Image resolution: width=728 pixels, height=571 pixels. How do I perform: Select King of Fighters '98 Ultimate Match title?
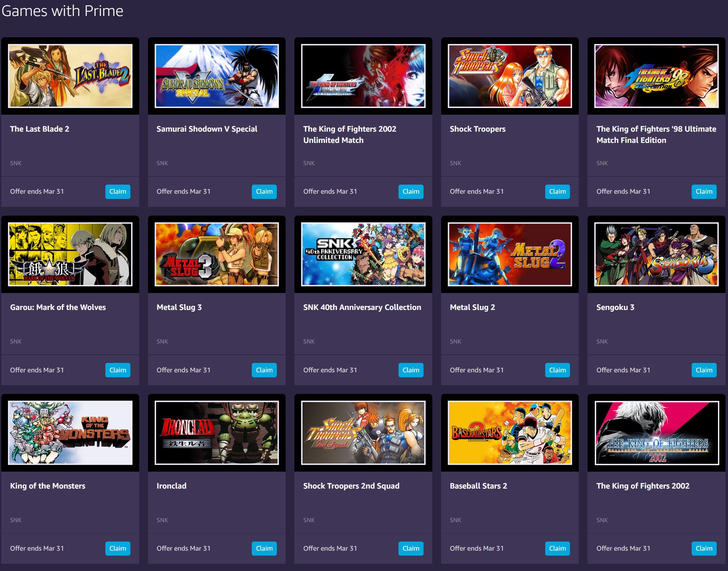pyautogui.click(x=656, y=134)
